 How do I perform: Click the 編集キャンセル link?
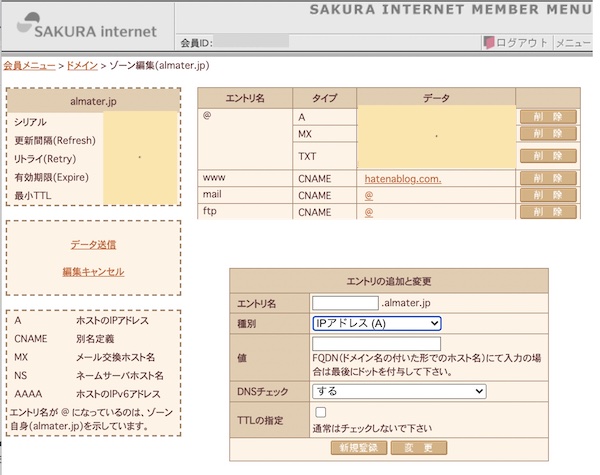click(x=93, y=272)
